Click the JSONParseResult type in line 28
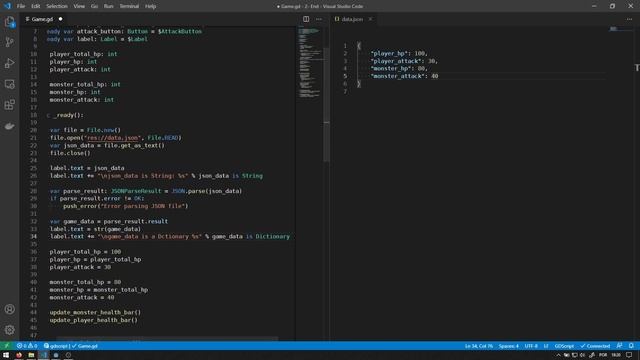The width and height of the screenshot is (640, 360). tap(136, 191)
